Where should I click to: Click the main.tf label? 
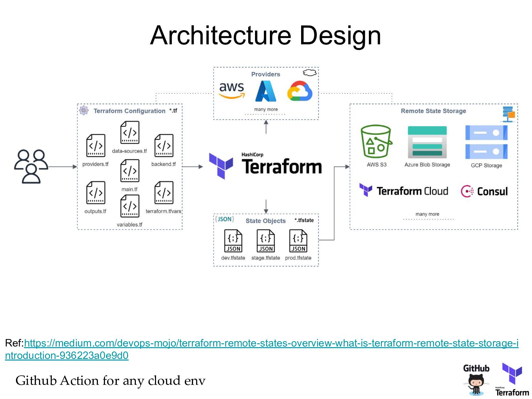click(129, 189)
